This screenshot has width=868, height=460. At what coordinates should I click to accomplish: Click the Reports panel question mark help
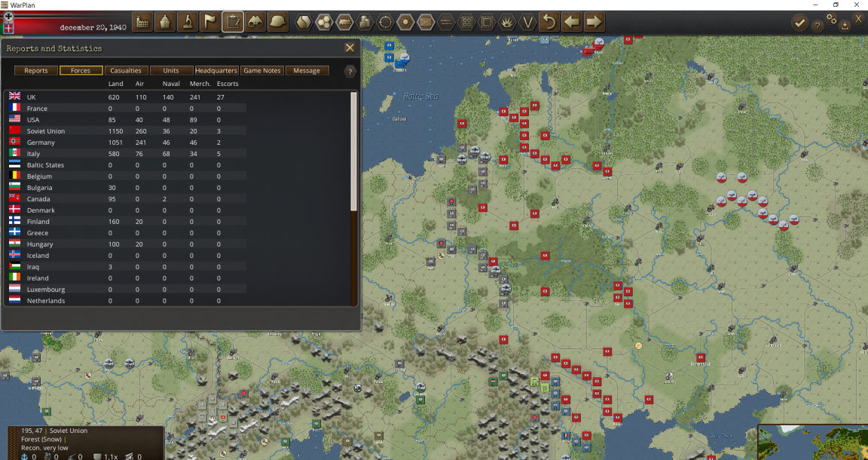[350, 72]
